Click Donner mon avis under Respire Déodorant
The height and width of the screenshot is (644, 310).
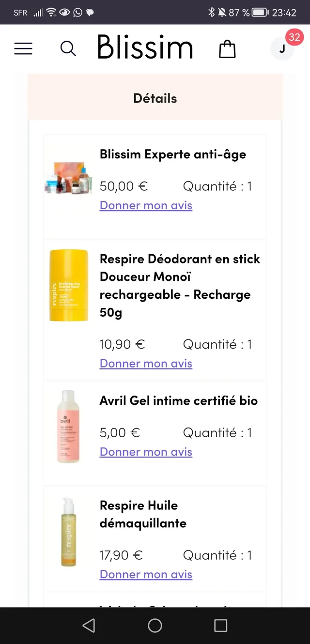point(146,363)
